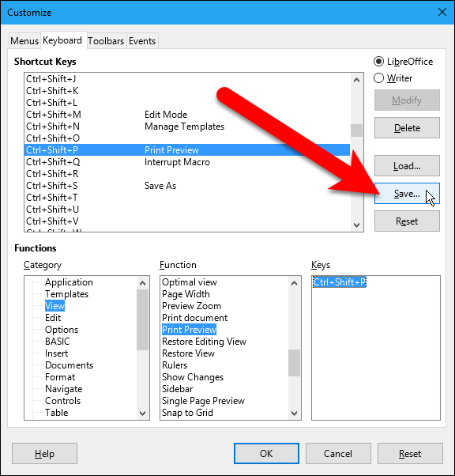The width and height of the screenshot is (455, 476).
Task: Open Help for this dialog
Action: [44, 453]
